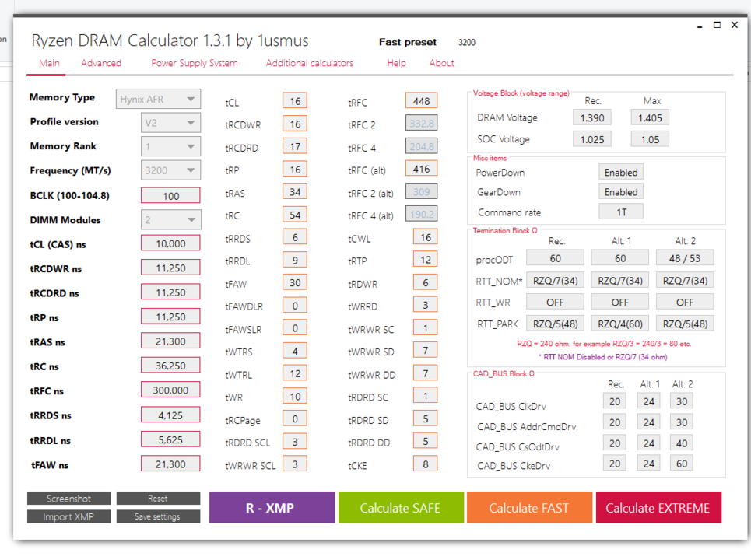Click the Command rate 1T value
This screenshot has height=560, width=751.
click(x=621, y=212)
